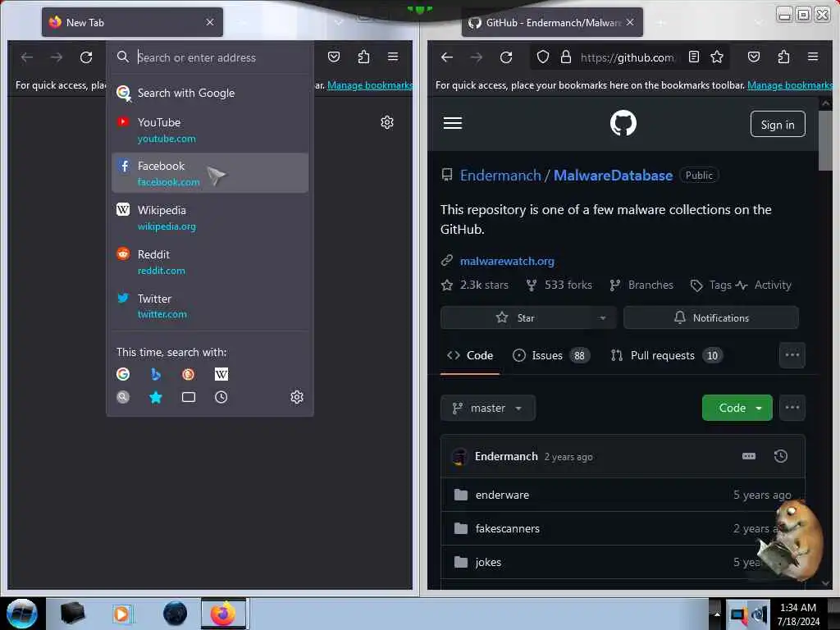
Task: Search this time with Wikipedia engine icon
Action: click(221, 374)
